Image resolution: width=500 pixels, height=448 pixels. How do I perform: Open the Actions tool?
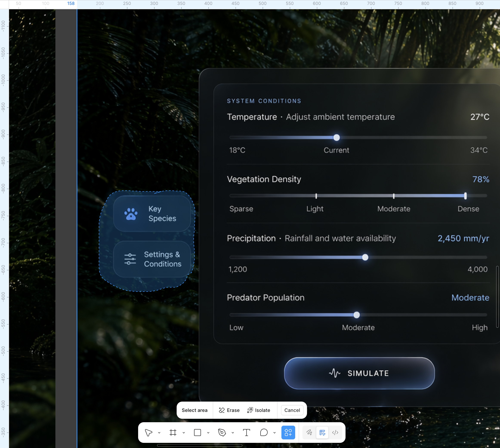point(288,433)
